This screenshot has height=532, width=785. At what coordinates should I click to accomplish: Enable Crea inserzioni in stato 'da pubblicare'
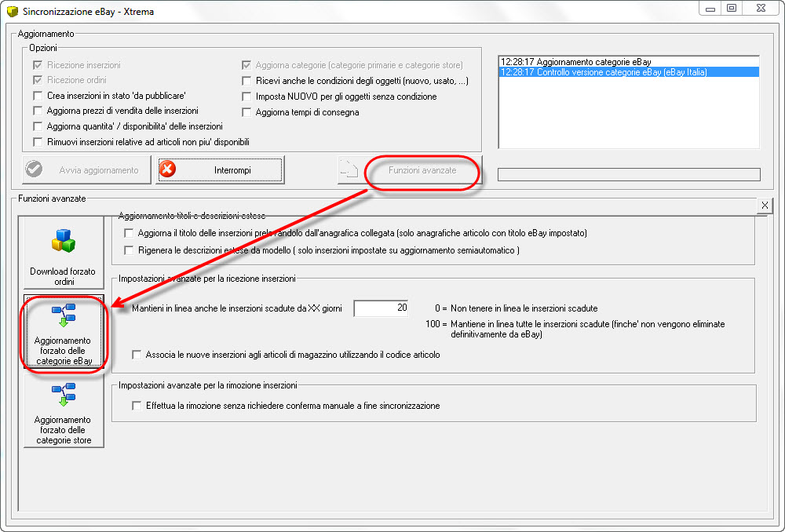pos(38,96)
